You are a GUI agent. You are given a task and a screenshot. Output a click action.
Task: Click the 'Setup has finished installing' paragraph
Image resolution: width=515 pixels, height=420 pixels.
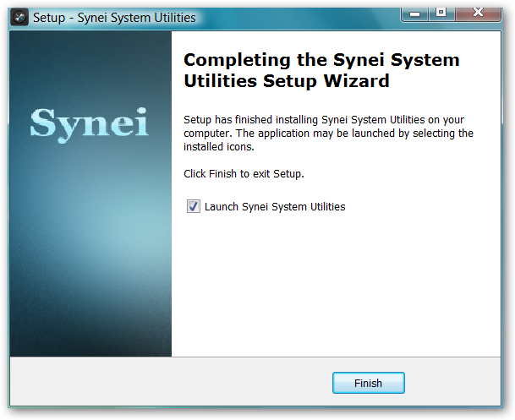tap(328, 133)
